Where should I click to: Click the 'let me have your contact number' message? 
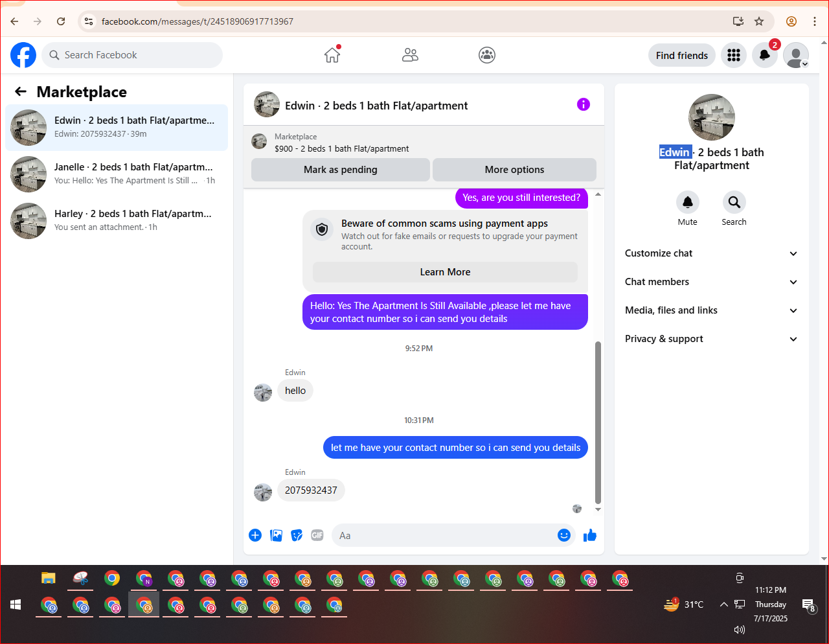click(x=455, y=448)
